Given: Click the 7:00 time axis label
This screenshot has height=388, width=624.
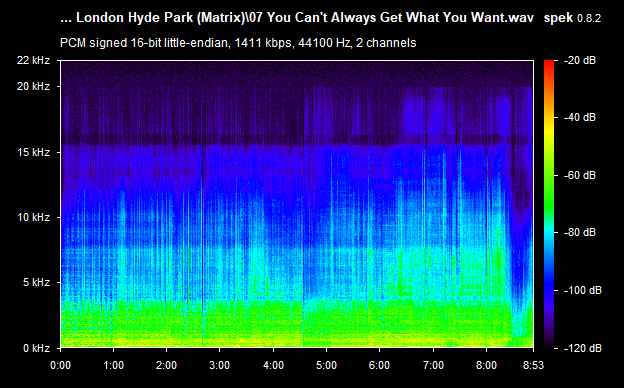Looking at the screenshot, I should point(433,365).
